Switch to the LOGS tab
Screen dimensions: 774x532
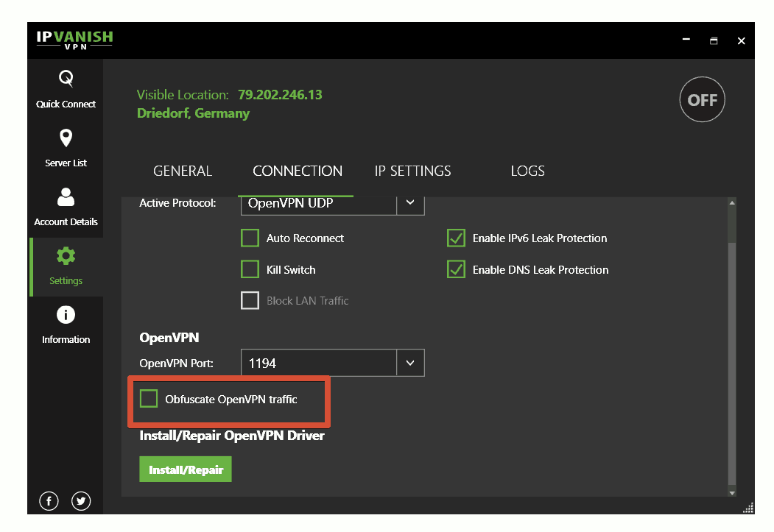[528, 171]
